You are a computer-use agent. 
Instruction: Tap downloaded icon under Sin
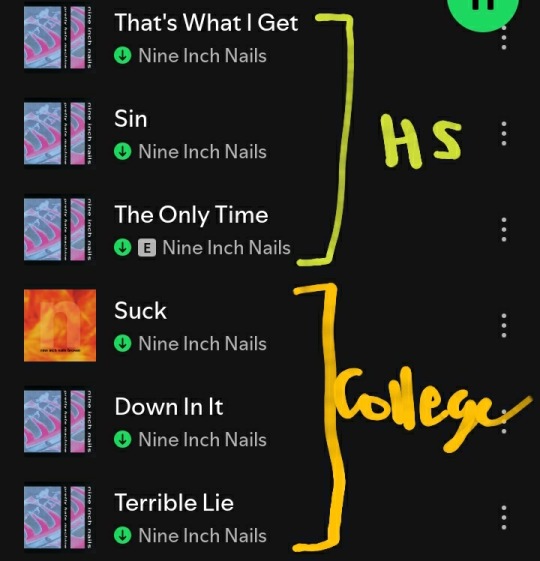tap(122, 151)
